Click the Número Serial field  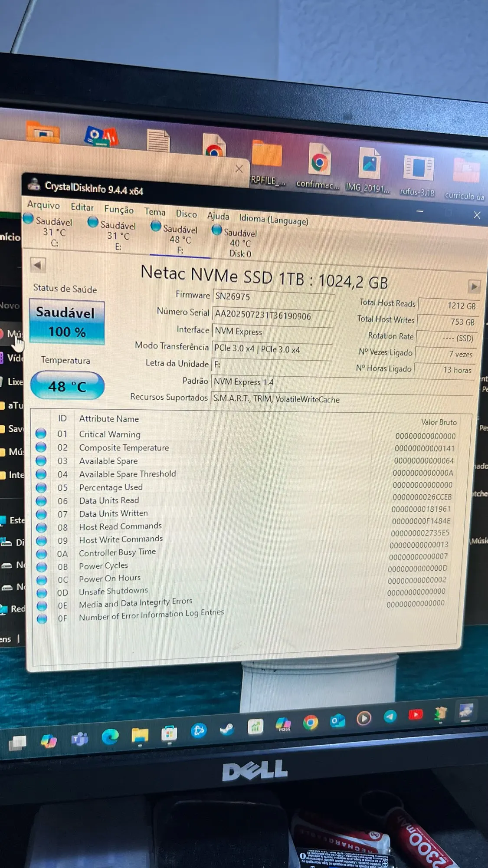tap(273, 315)
